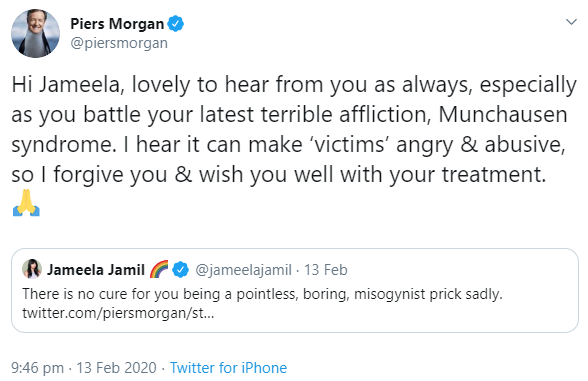
Task: Click the 13 Feb date in quoted tweet
Action: (326, 270)
